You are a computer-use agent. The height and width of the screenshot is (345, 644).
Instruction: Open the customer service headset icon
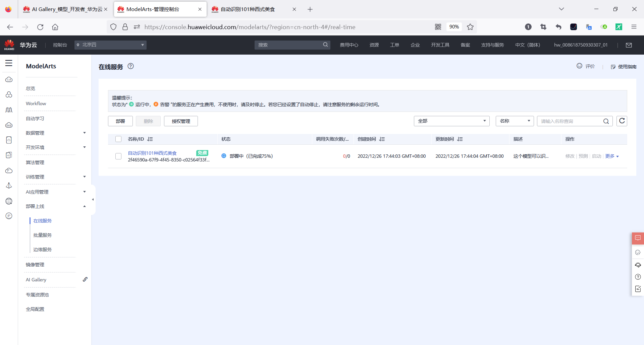click(x=638, y=265)
